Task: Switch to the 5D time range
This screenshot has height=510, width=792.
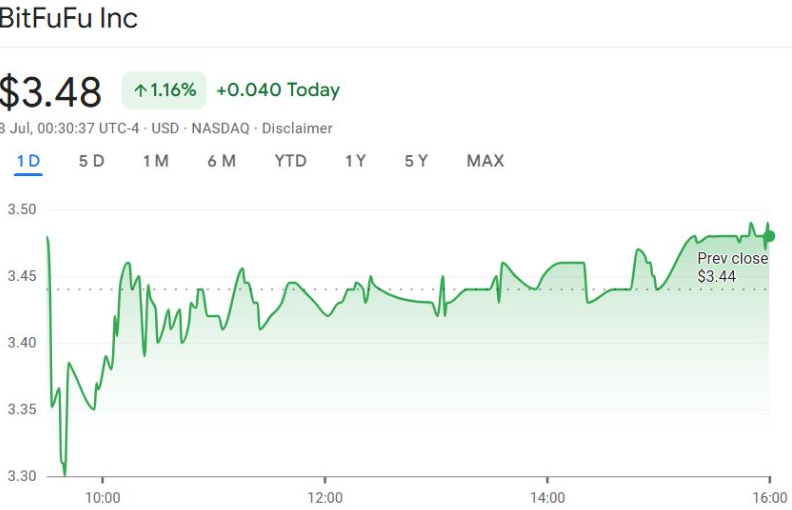Action: [x=91, y=161]
